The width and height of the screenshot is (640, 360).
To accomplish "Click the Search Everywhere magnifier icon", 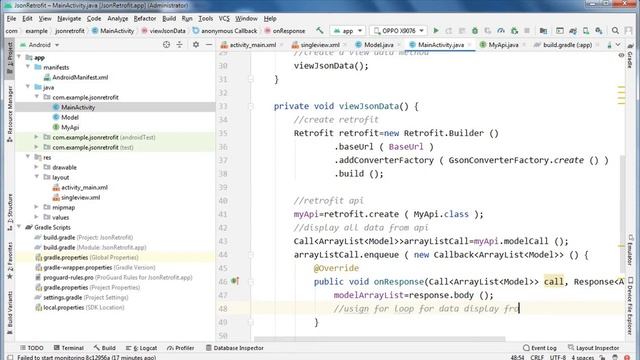I will pyautogui.click(x=616, y=31).
